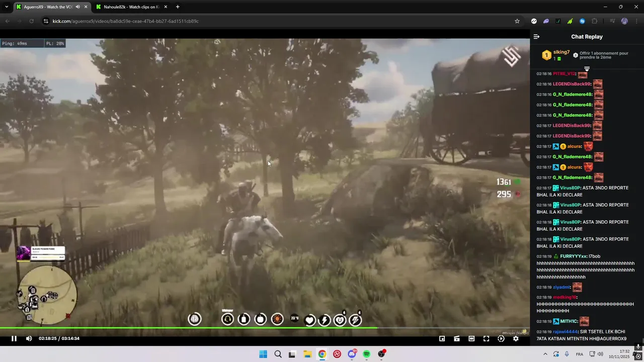Open Windows taskbar search
This screenshot has width=644, height=362.
tap(278, 354)
